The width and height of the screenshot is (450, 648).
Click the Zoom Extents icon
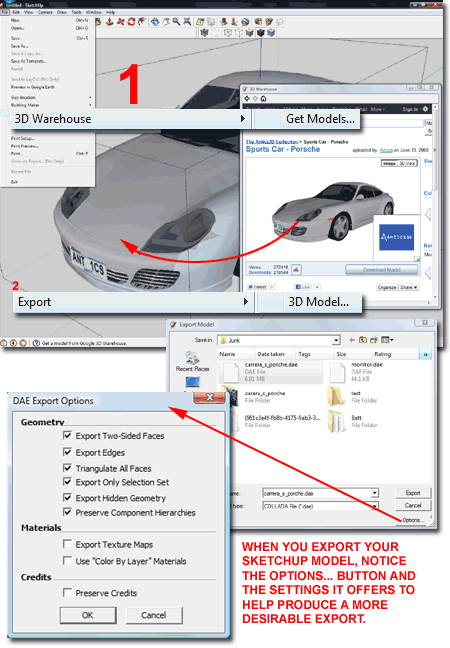[x=187, y=21]
